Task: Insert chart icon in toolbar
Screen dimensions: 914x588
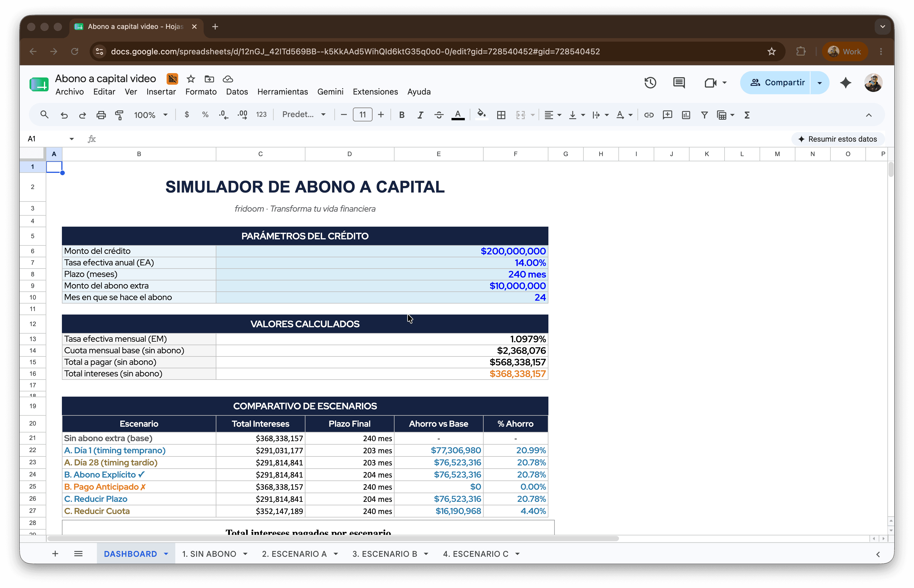Action: (x=686, y=115)
